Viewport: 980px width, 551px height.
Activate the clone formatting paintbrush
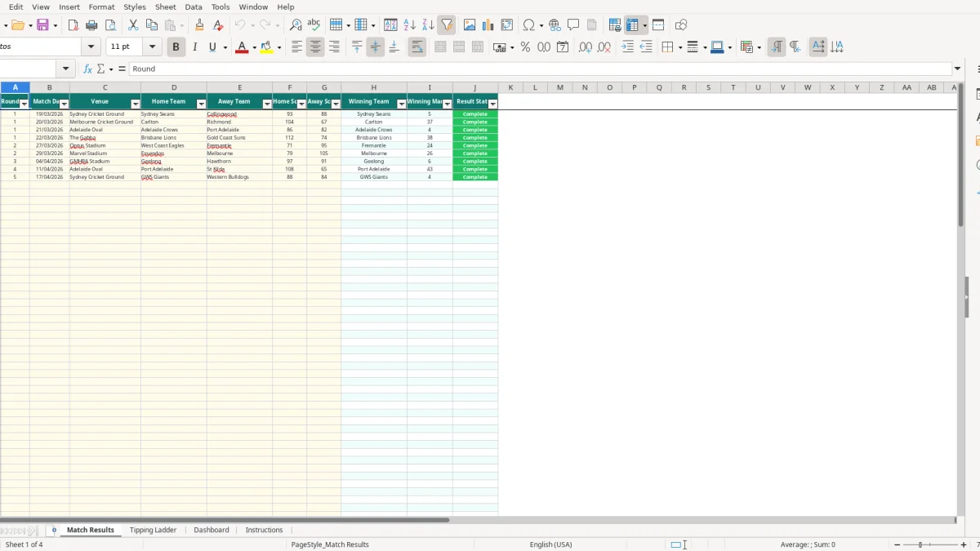pyautogui.click(x=199, y=25)
